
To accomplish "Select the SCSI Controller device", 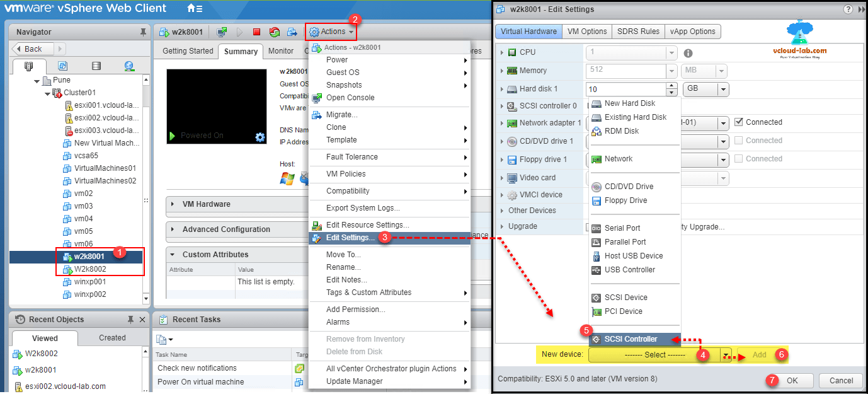I will 631,339.
